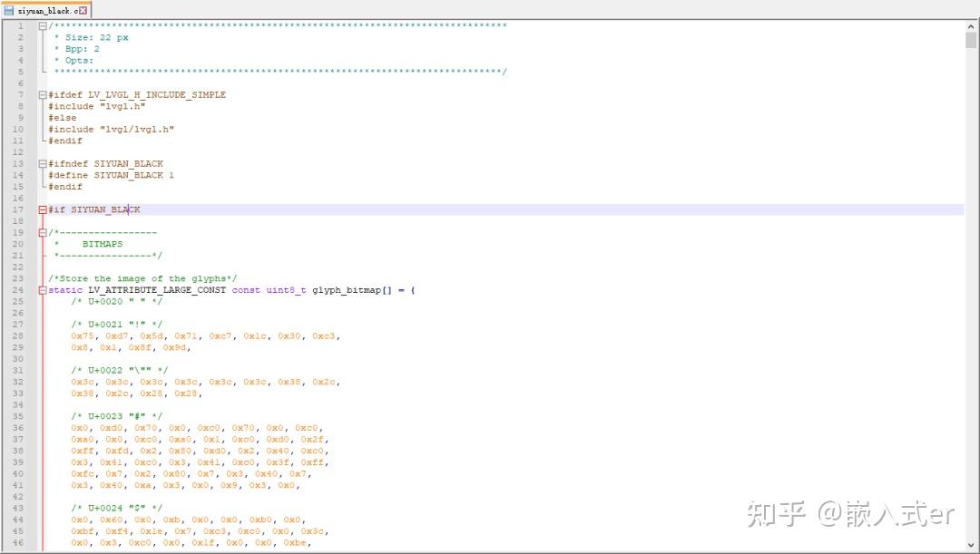Click value 0xbe at end of line 46

pos(295,543)
